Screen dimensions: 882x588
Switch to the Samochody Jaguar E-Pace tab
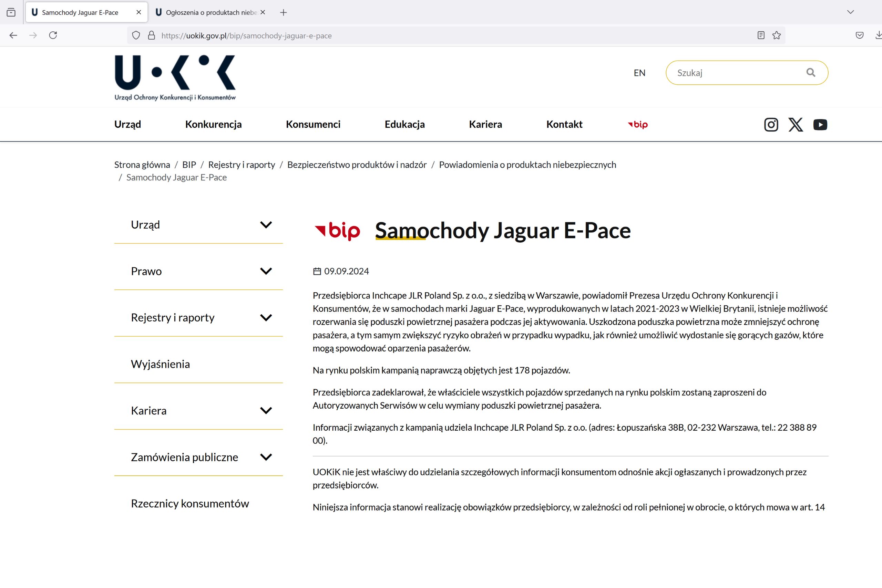point(86,12)
